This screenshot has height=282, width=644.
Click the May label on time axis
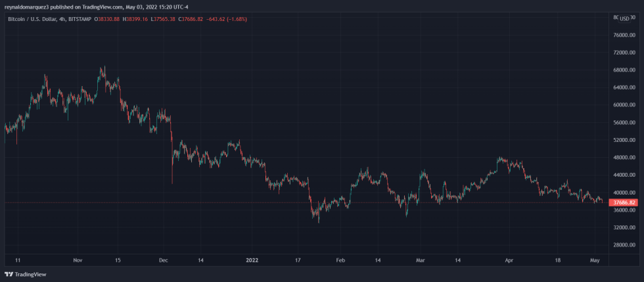click(595, 260)
